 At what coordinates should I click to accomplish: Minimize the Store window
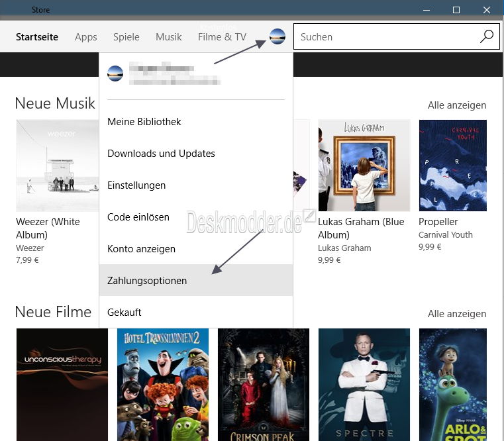pos(427,10)
